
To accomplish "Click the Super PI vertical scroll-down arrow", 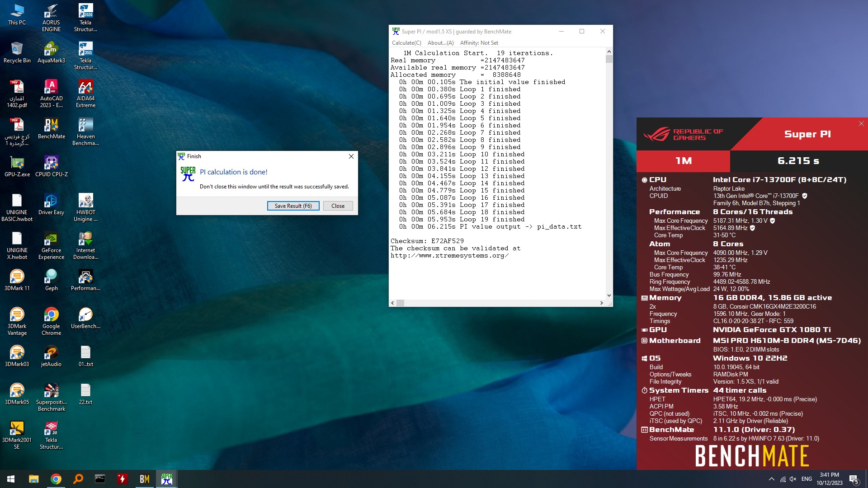I will click(609, 296).
